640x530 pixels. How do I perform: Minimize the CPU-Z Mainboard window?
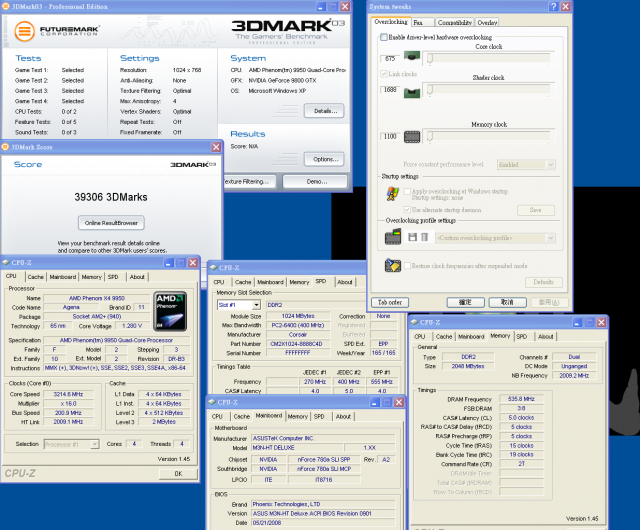[375, 402]
